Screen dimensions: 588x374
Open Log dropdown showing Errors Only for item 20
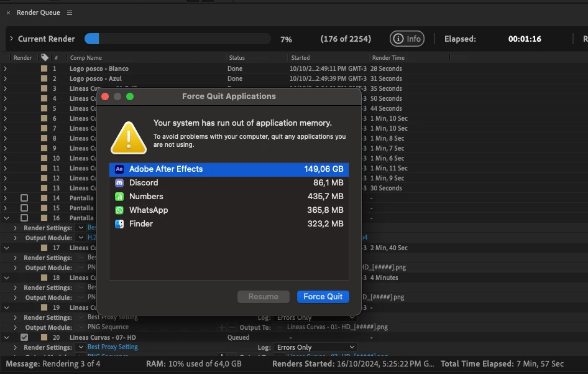coord(315,347)
